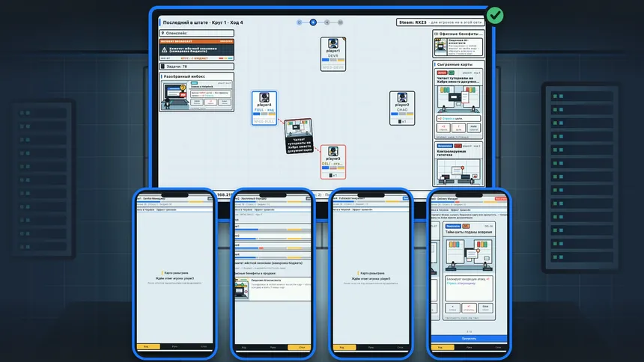Click the Response tag on Тайм-шиты card
The image size is (644, 362).
pyautogui.click(x=453, y=226)
